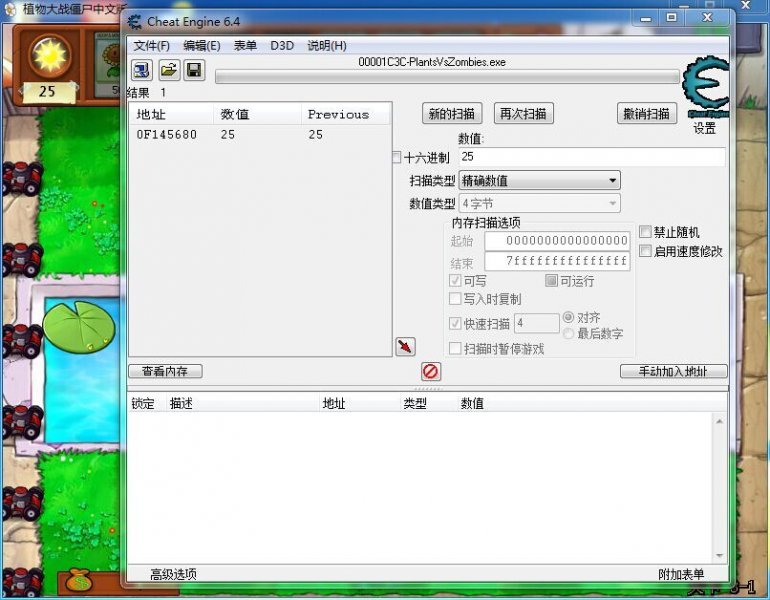Click the 起始 start address field
The image size is (770, 600).
pyautogui.click(x=557, y=241)
